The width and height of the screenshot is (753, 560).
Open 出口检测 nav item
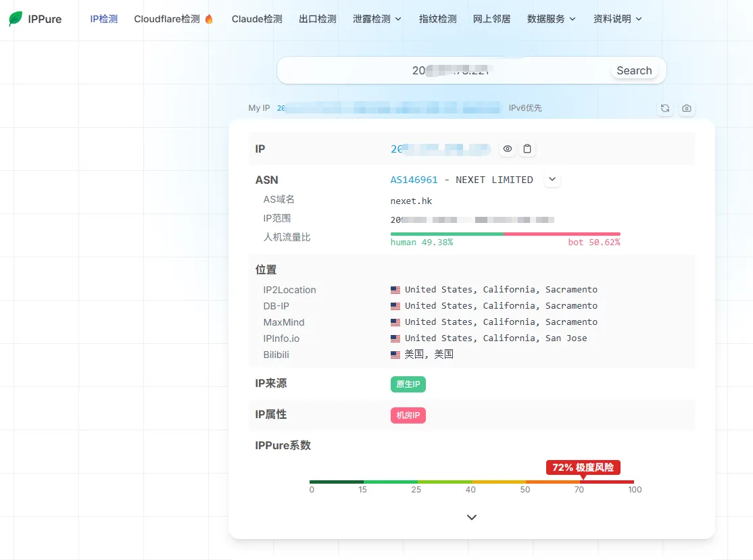click(318, 19)
